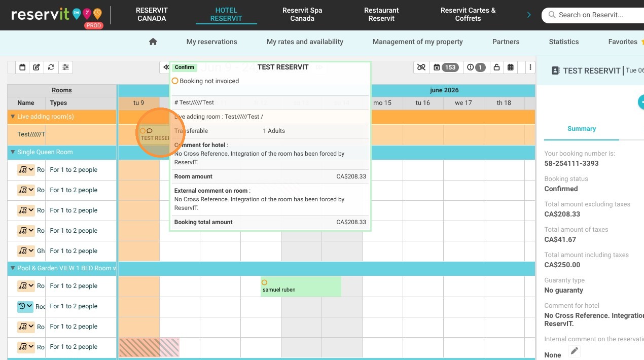
Task: Switch to RESERVIT CANADA product
Action: click(152, 14)
